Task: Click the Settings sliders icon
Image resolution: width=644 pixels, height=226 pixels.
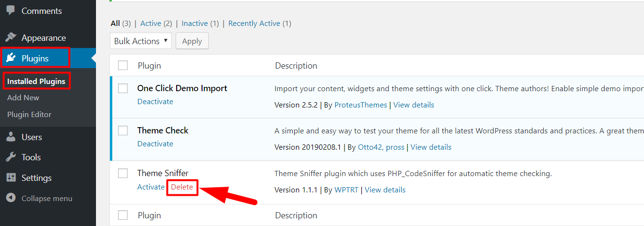Action: (11, 178)
